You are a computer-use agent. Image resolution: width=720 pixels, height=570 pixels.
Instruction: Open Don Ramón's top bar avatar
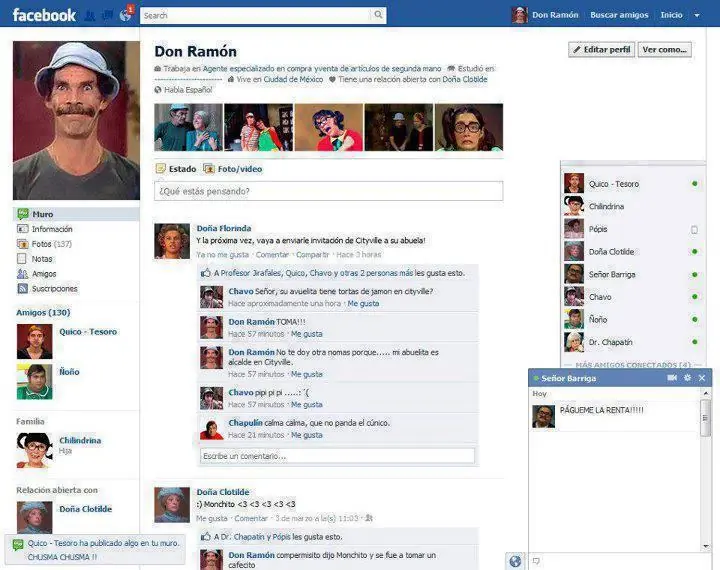(x=520, y=15)
